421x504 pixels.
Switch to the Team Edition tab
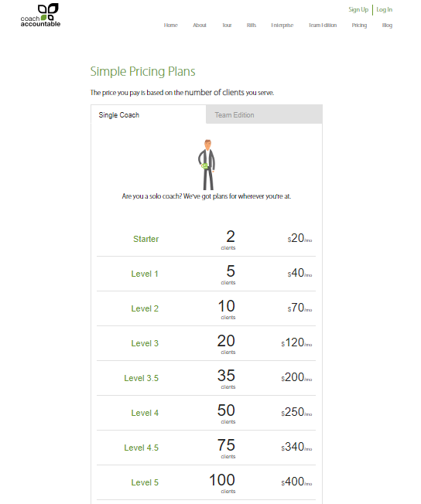pyautogui.click(x=264, y=114)
